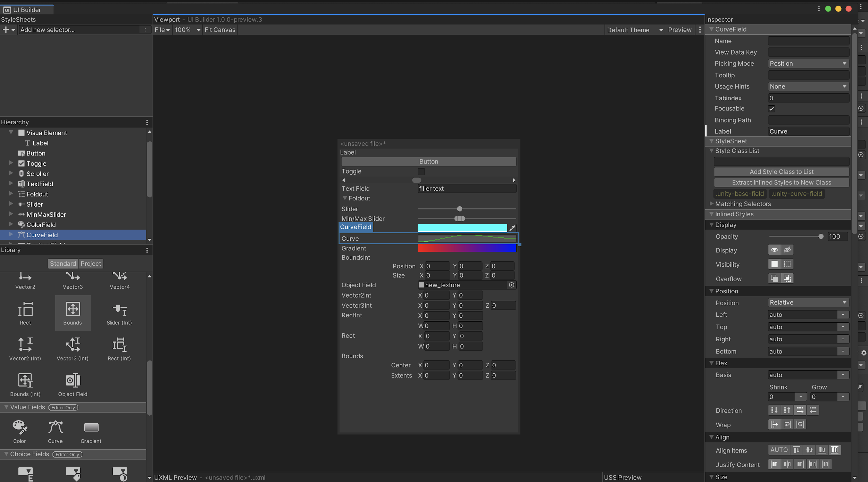Pick the Bounds control in Library
Viewport: 868px width, 482px height.
click(73, 313)
